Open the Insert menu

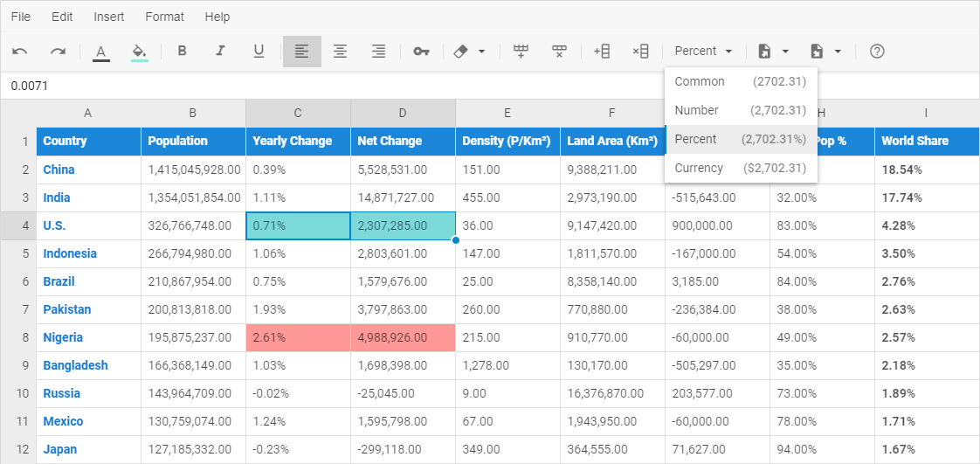pos(109,17)
